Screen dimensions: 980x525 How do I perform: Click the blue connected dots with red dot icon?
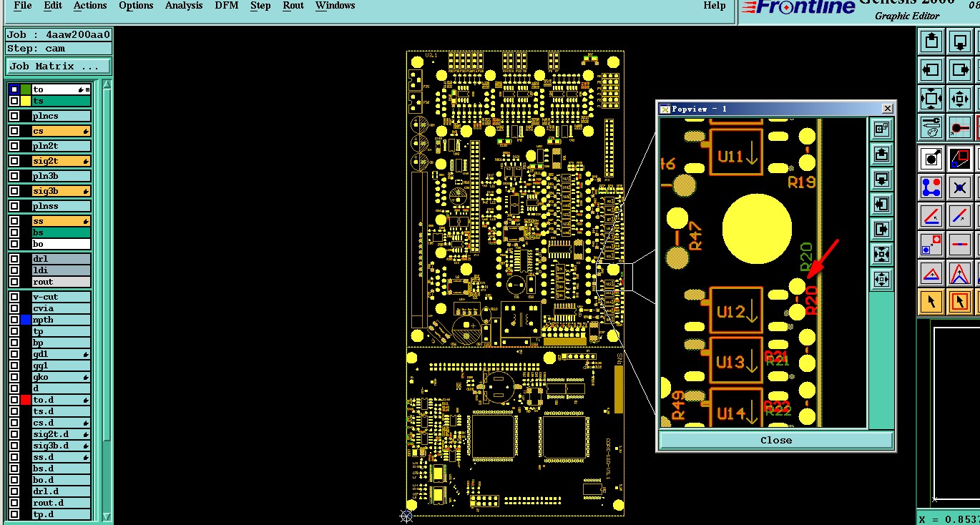tap(931, 187)
